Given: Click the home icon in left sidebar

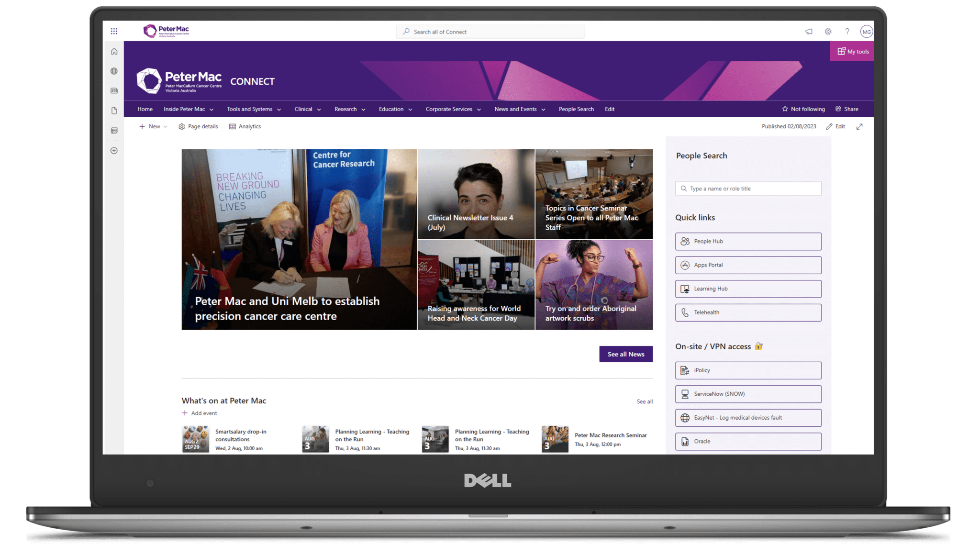Looking at the screenshot, I should tap(114, 52).
